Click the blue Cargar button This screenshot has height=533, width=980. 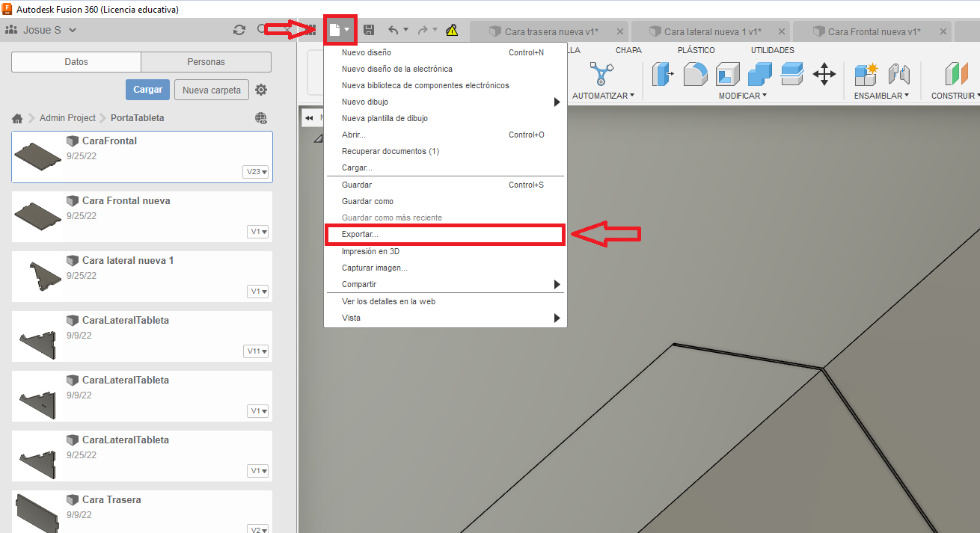[x=148, y=90]
